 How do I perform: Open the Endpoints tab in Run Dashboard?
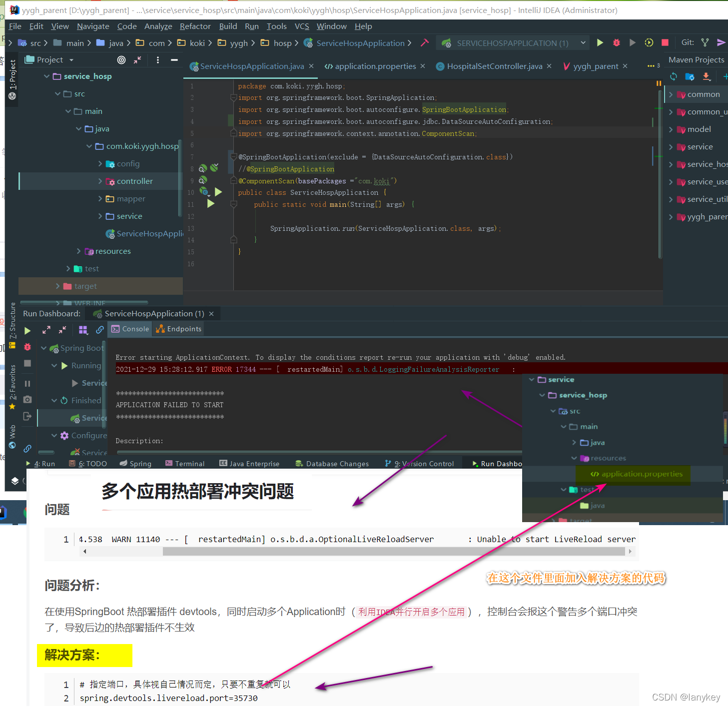[179, 329]
